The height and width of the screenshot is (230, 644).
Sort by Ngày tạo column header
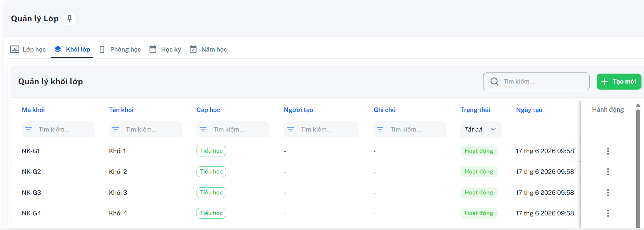click(x=529, y=110)
